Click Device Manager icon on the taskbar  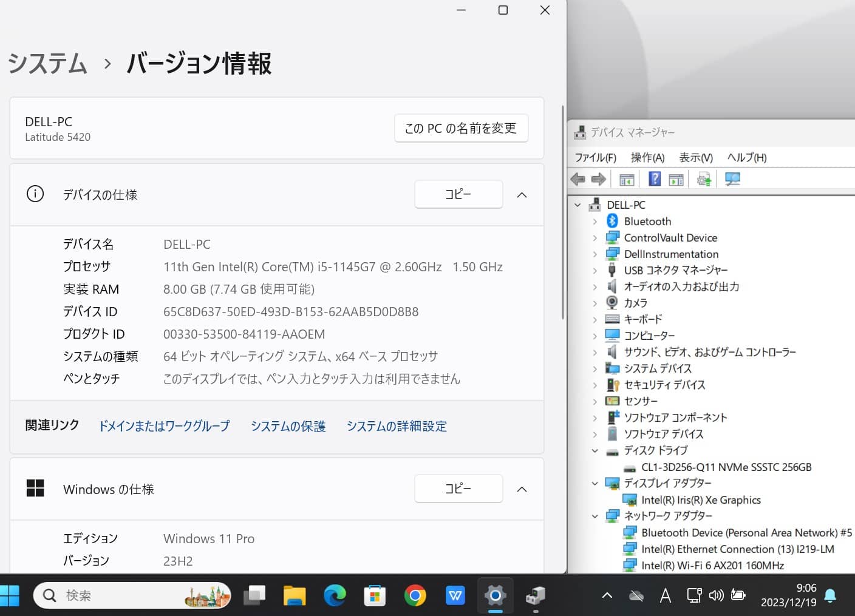tap(535, 596)
